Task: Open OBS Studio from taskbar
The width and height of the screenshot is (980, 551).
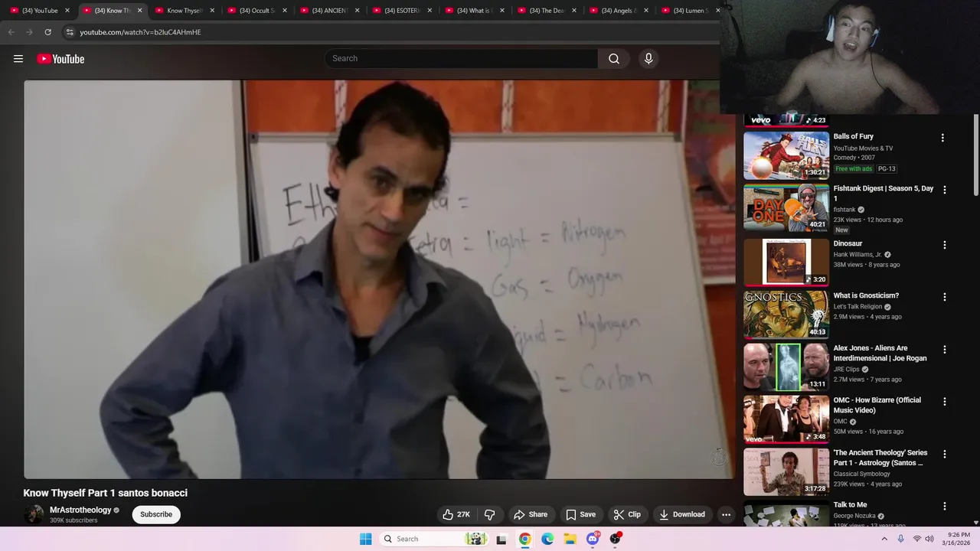Action: point(616,539)
